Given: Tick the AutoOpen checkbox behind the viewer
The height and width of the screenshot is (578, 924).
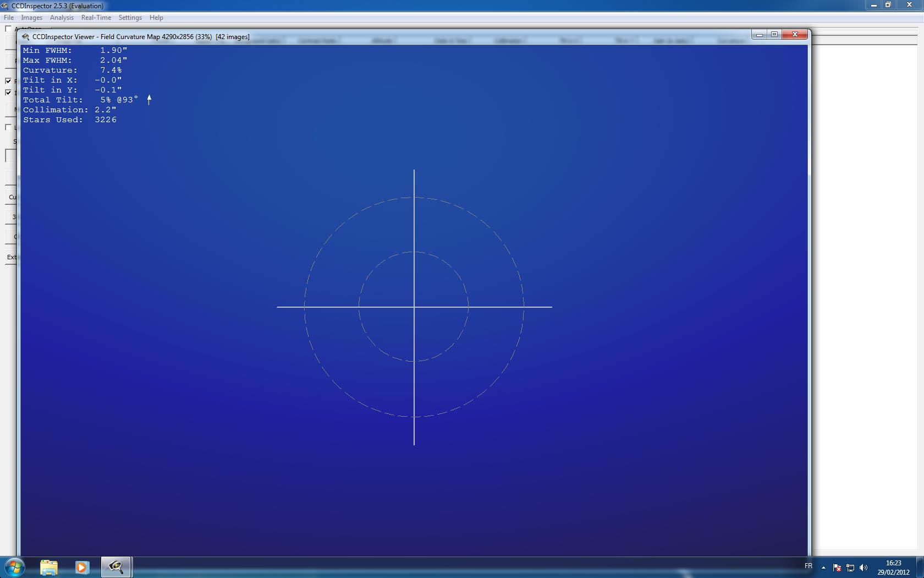Looking at the screenshot, I should tap(8, 29).
